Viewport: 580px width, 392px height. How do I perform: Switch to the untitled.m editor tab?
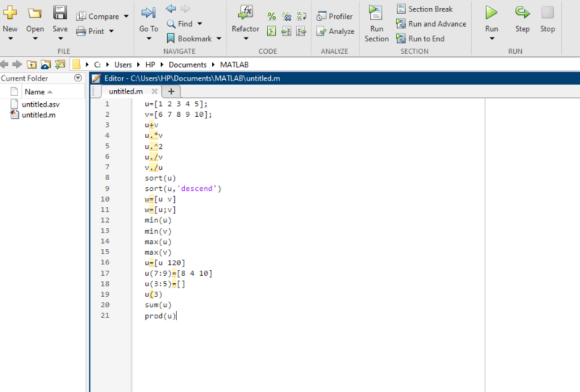pyautogui.click(x=126, y=91)
